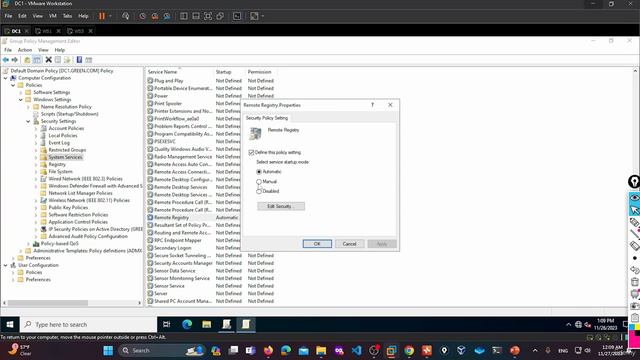The width and height of the screenshot is (640, 360).
Task: Sort the list by Service Name column
Action: click(x=180, y=72)
